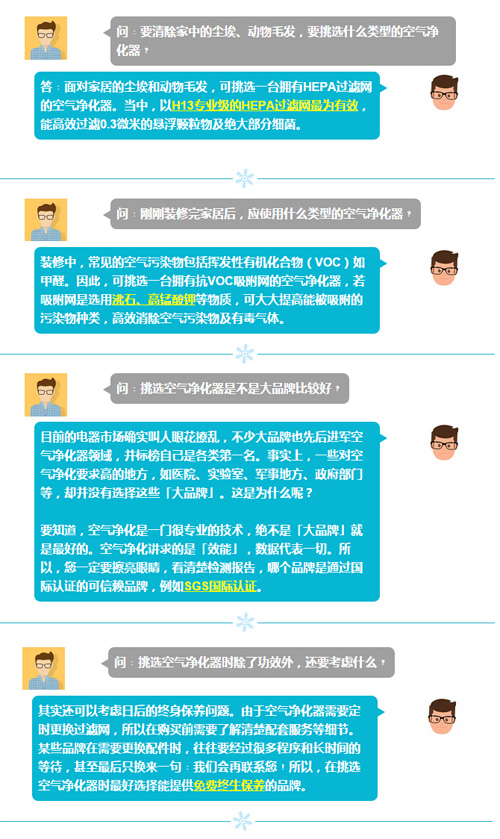This screenshot has height=839, width=500.
Task: Click the snowflake divider below the SGS answer
Action: [245, 622]
